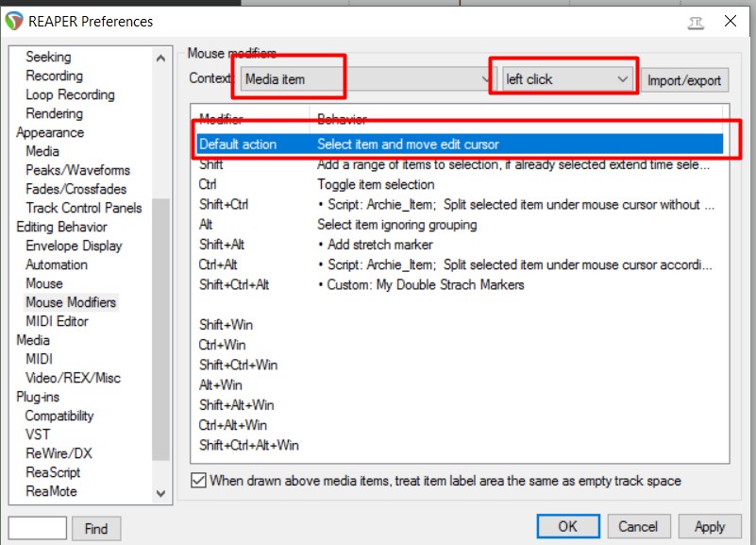The image size is (756, 545).
Task: Click the scroll down arrow in preferences tree
Action: tap(161, 493)
